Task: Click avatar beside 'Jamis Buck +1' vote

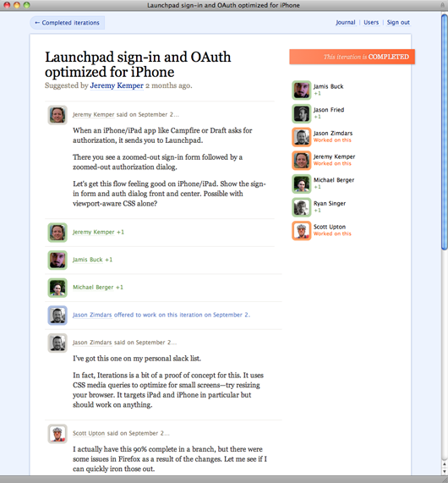Action: [x=57, y=261]
